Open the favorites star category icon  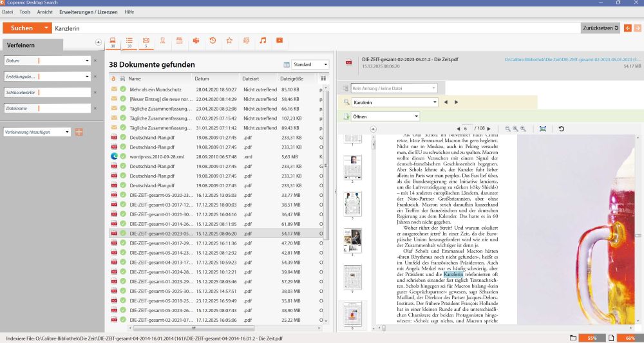pyautogui.click(x=230, y=41)
